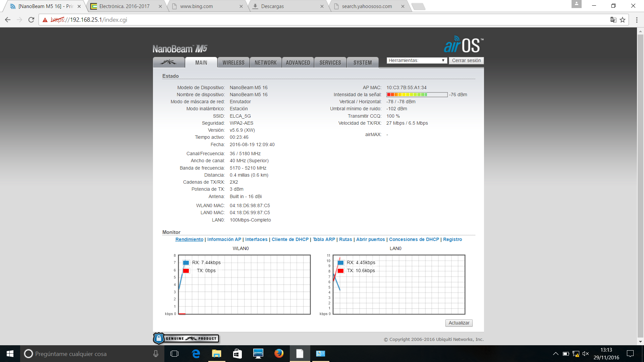Image resolution: width=644 pixels, height=362 pixels.
Task: Switch to the MAIN tab
Action: 201,62
